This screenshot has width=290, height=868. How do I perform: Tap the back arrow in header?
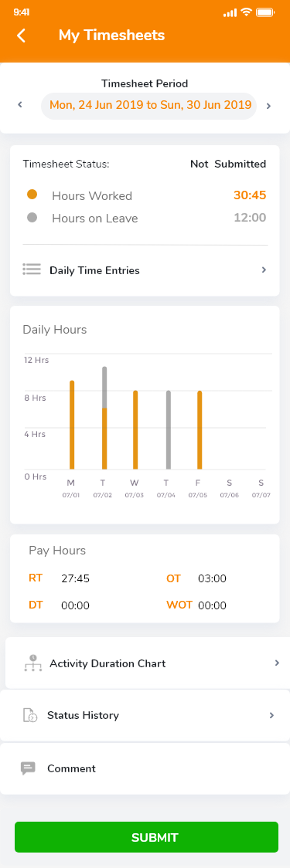(x=21, y=36)
